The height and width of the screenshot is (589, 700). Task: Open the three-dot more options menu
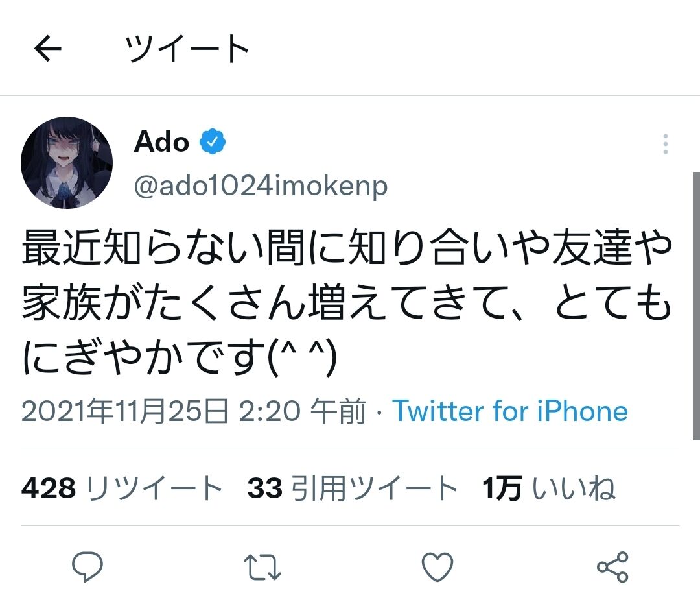[x=665, y=144]
